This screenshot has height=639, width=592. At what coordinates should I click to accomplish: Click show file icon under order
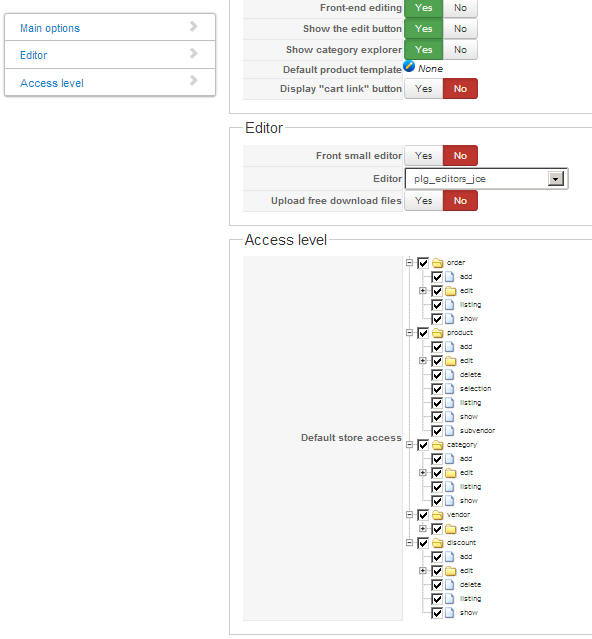pos(449,319)
